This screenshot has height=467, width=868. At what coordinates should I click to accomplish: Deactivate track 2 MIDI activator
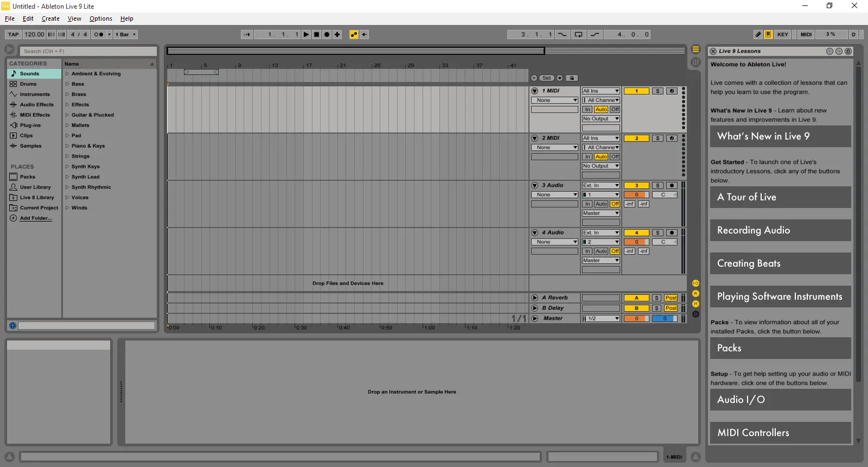[636, 138]
